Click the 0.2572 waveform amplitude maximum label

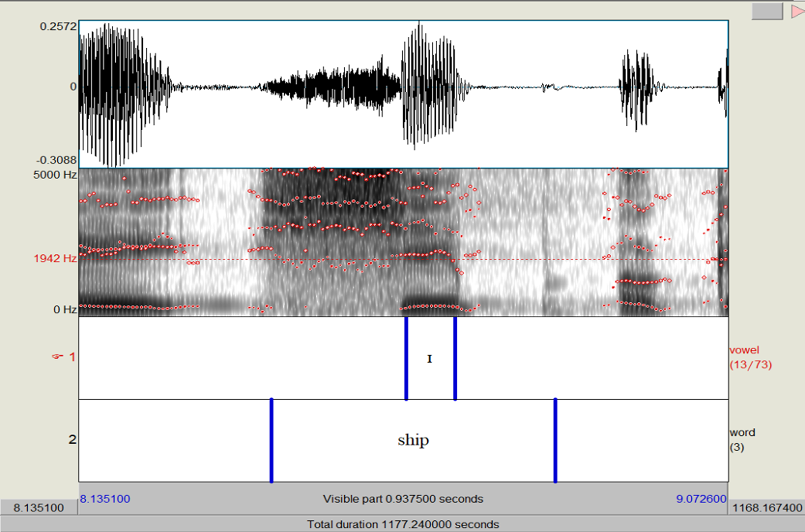[x=58, y=27]
